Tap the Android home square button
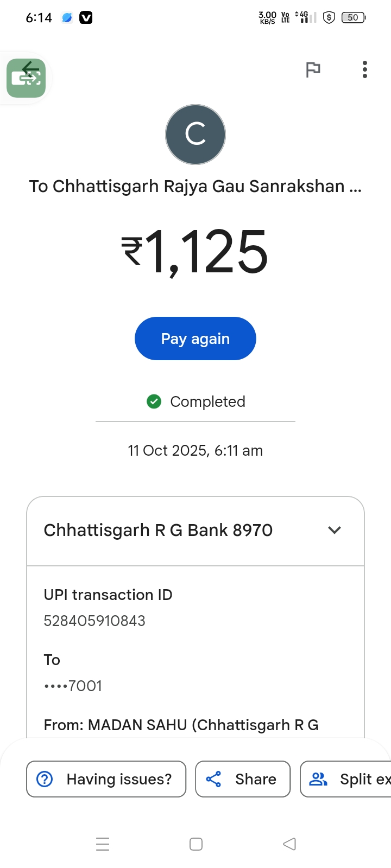The image size is (391, 868). (196, 844)
